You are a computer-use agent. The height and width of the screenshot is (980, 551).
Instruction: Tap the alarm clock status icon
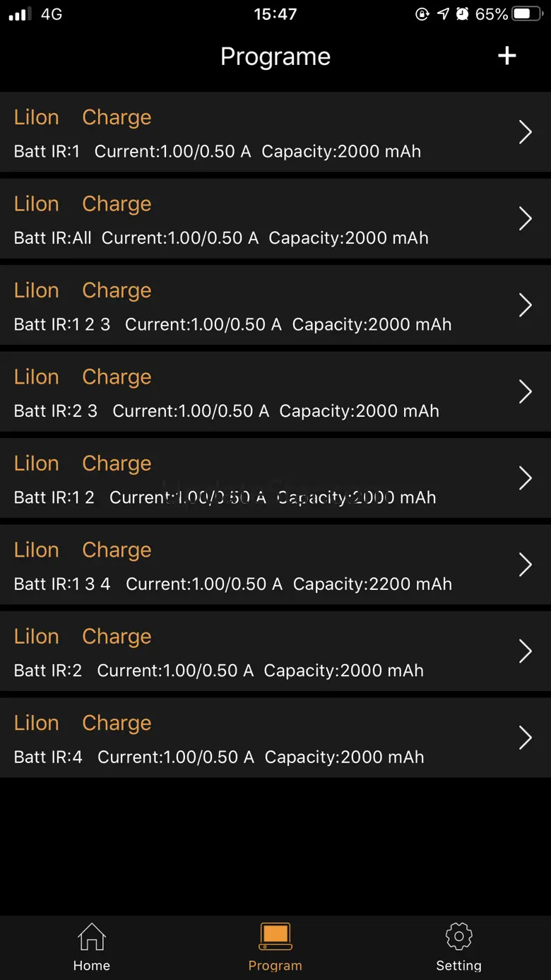pos(462,14)
